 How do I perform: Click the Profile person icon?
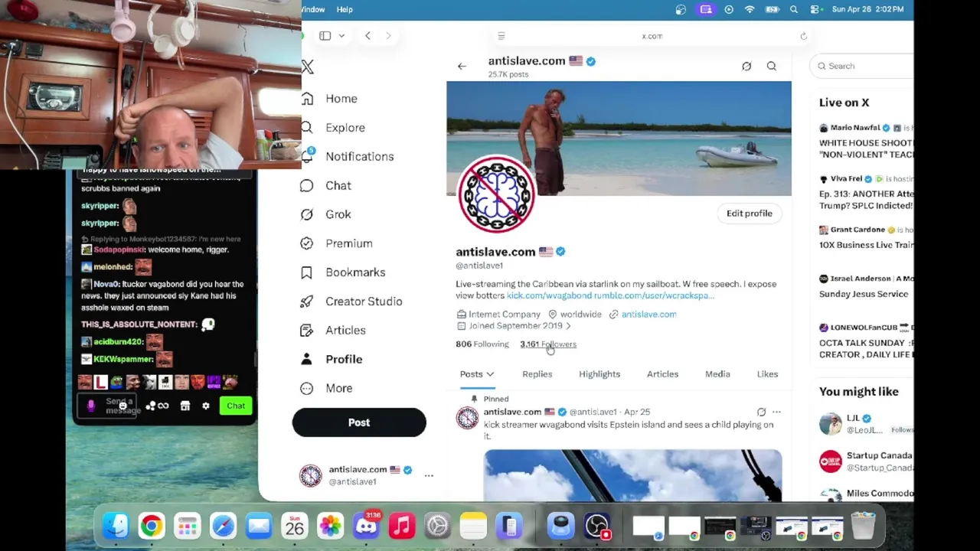click(307, 359)
